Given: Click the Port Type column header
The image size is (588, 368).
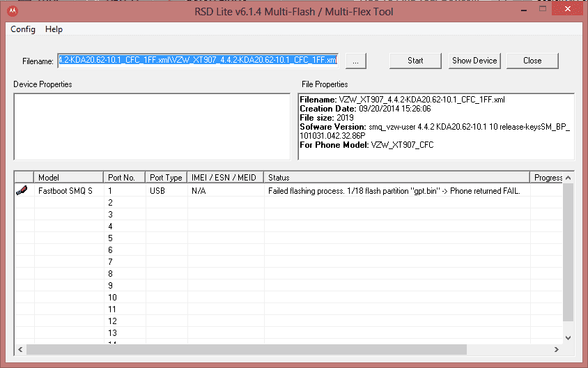Looking at the screenshot, I should (166, 178).
